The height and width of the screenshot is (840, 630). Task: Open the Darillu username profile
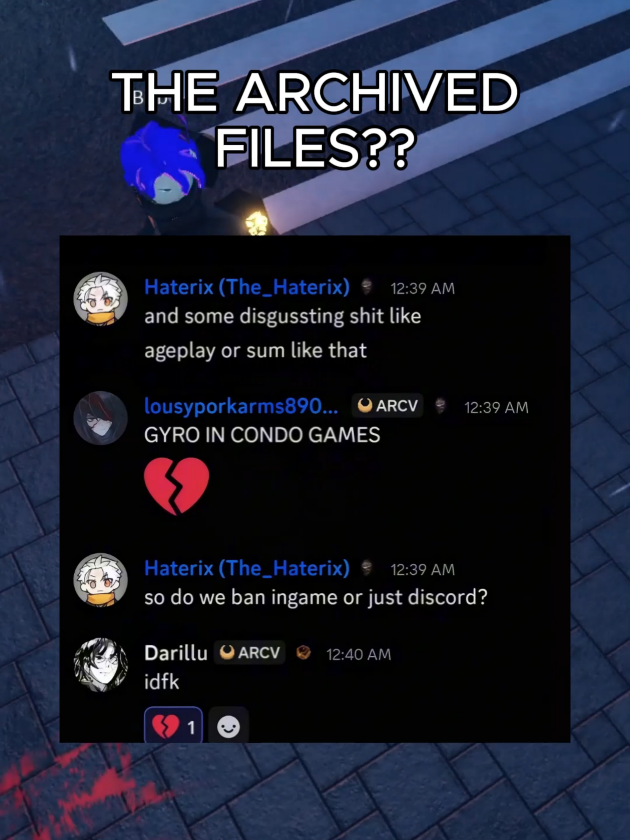[x=176, y=653]
